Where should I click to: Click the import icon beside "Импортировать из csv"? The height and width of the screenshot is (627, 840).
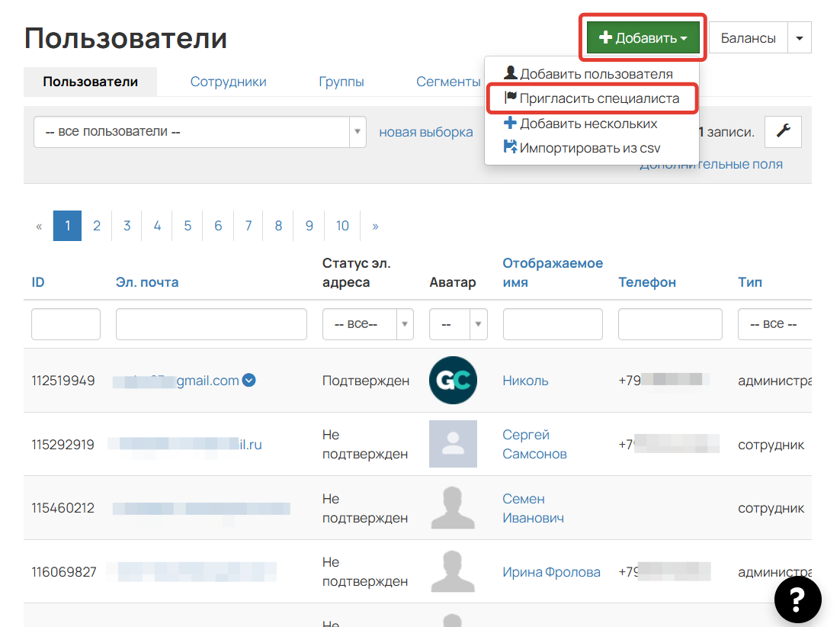point(513,146)
